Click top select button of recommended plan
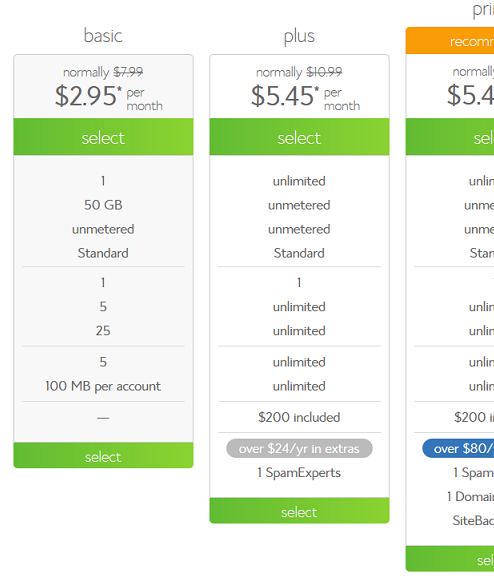The height and width of the screenshot is (580, 494). click(x=450, y=137)
